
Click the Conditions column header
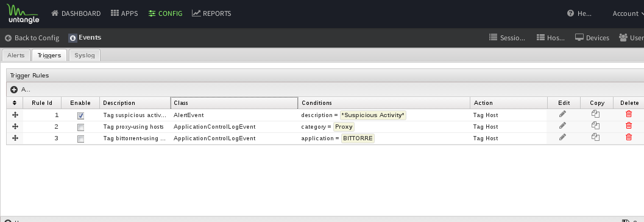pos(384,103)
